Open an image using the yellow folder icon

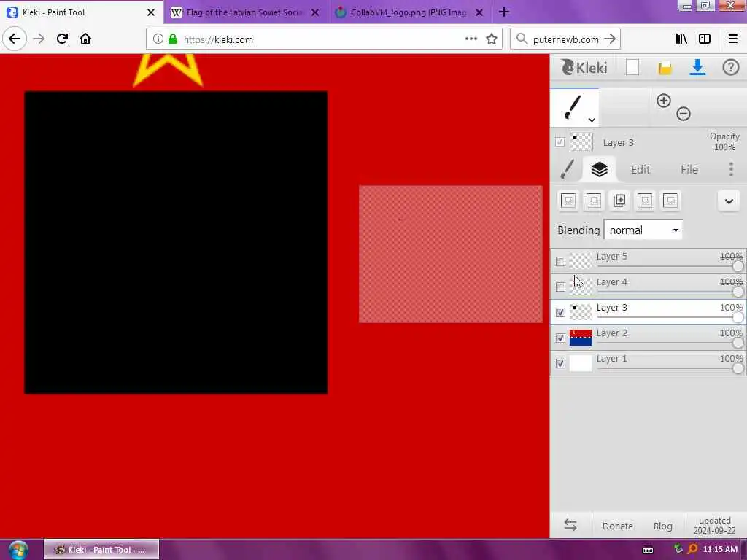pyautogui.click(x=665, y=68)
